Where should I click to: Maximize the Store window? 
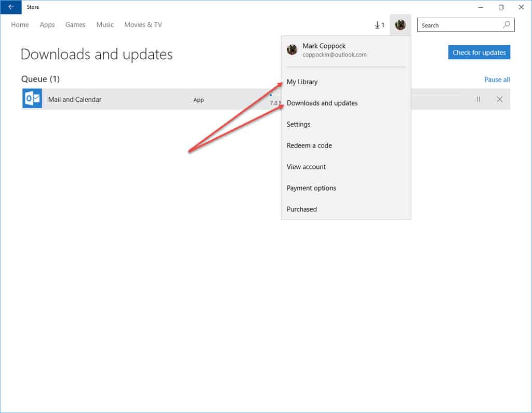pos(501,7)
